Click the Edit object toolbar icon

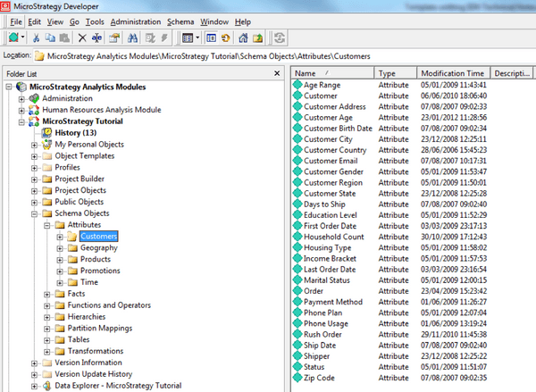[150, 38]
